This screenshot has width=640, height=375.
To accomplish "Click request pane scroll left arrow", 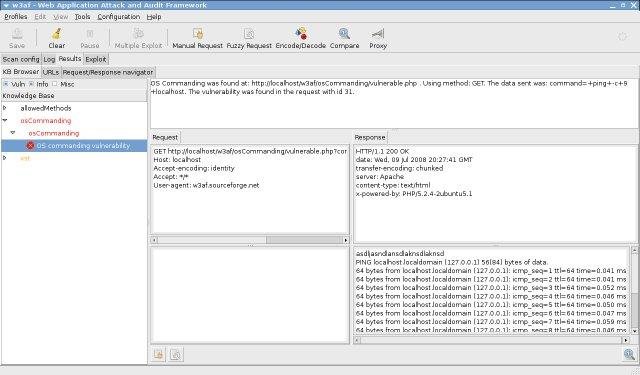I will [154, 240].
